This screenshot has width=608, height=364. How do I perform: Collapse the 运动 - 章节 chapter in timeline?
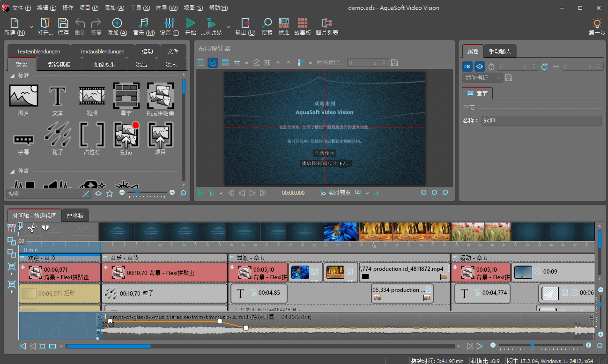click(x=454, y=258)
